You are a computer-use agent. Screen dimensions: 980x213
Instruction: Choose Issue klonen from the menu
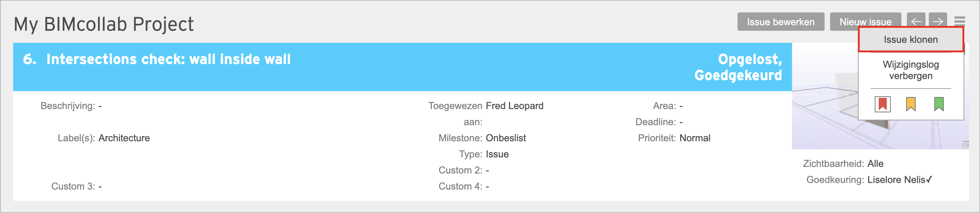911,40
